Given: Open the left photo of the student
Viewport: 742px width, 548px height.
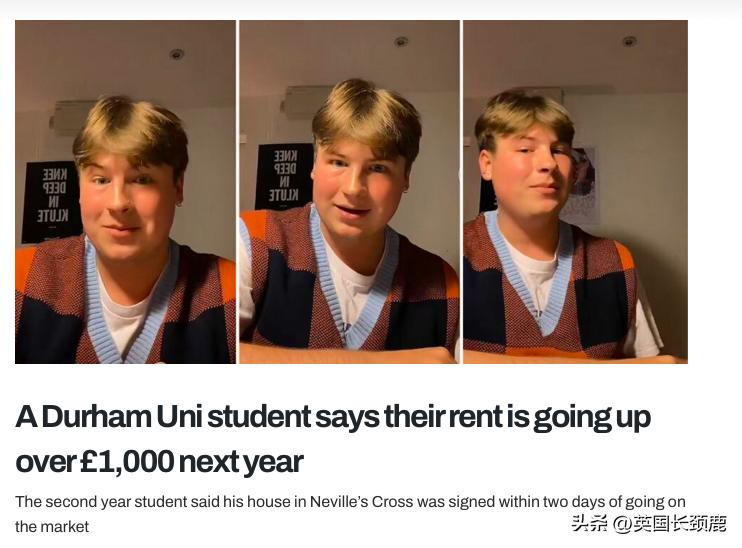Looking at the screenshot, I should coord(125,192).
